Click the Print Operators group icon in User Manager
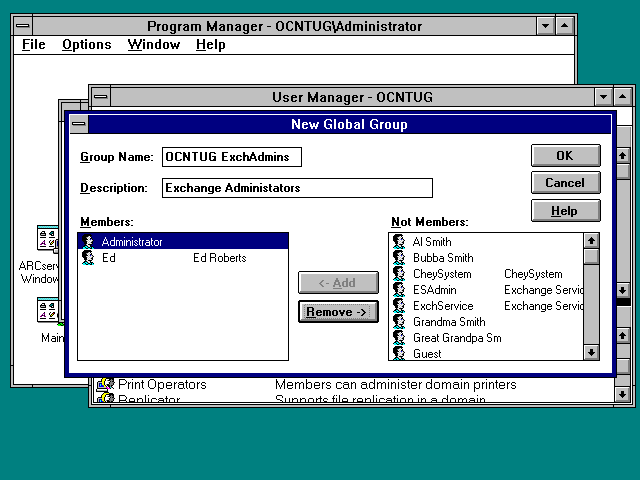The image size is (640, 480). click(x=105, y=384)
